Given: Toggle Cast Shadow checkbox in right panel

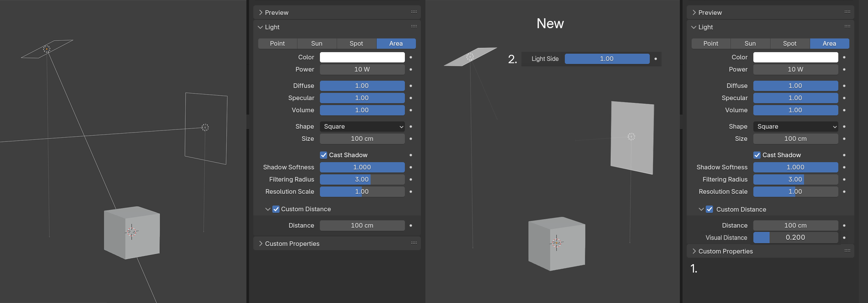Looking at the screenshot, I should coord(757,155).
